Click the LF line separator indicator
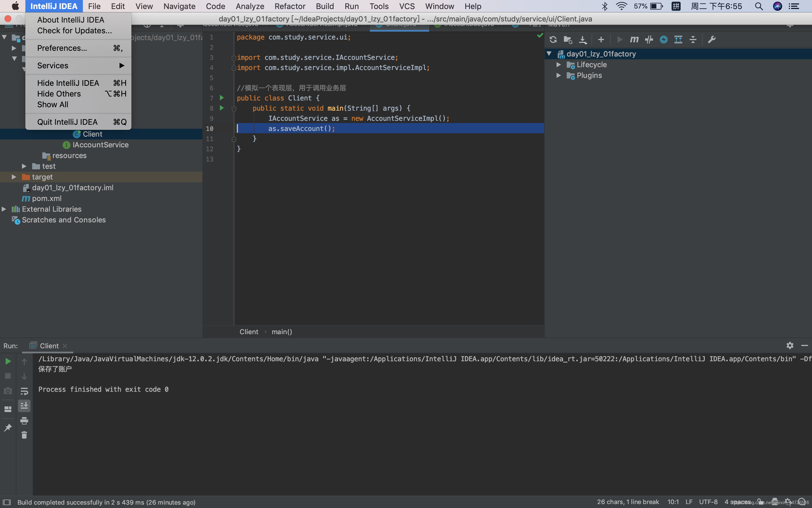The image size is (812, 508). pyautogui.click(x=689, y=502)
